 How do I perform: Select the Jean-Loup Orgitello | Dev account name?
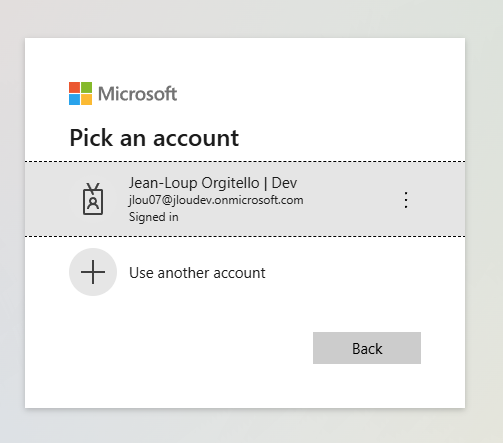point(213,183)
